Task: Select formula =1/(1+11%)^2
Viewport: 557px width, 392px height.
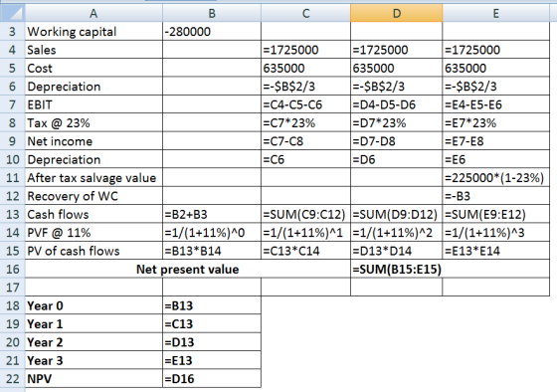Action: [x=397, y=233]
